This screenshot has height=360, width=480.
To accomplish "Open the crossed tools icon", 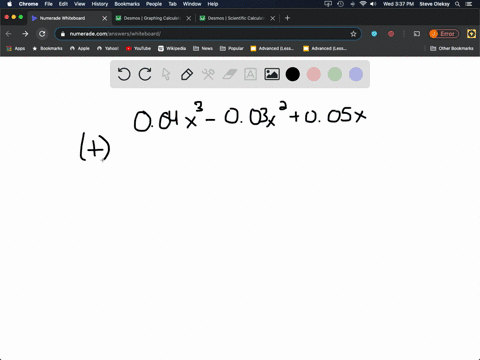I will click(208, 74).
